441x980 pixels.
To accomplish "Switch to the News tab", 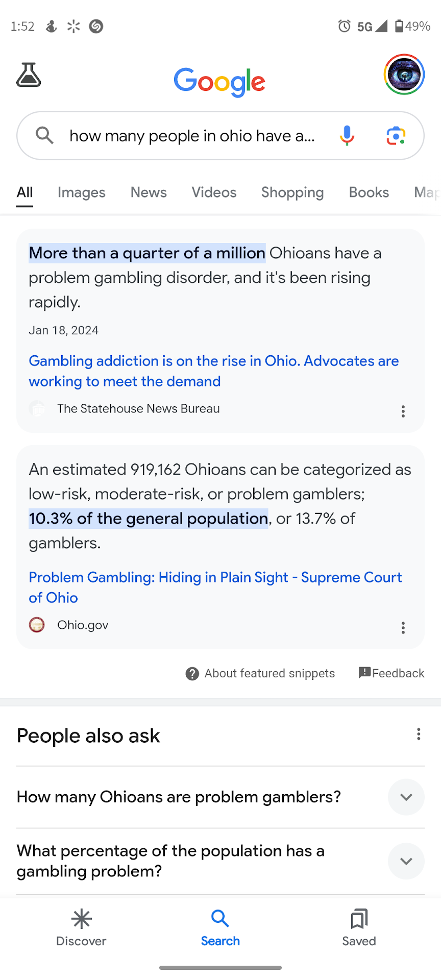I will 149,192.
